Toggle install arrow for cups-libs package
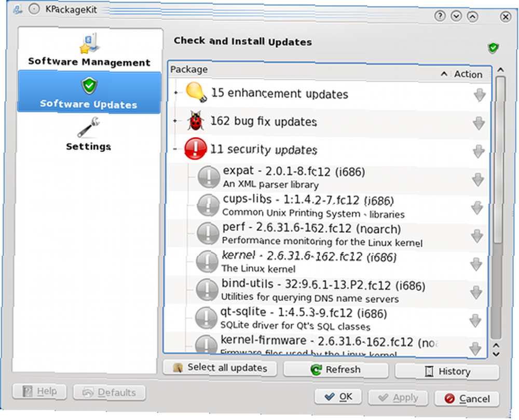 click(x=477, y=208)
